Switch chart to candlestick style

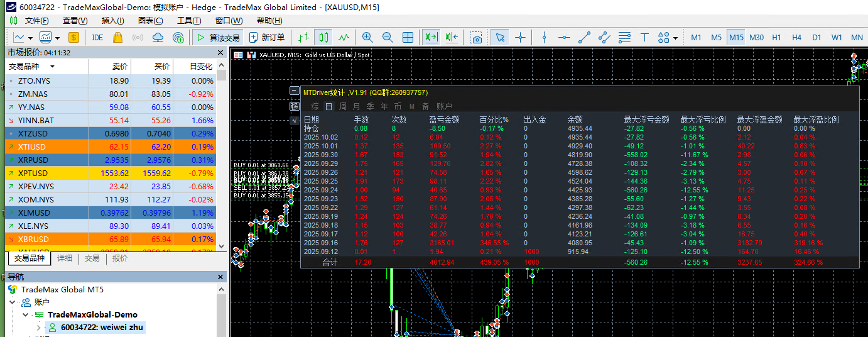323,38
